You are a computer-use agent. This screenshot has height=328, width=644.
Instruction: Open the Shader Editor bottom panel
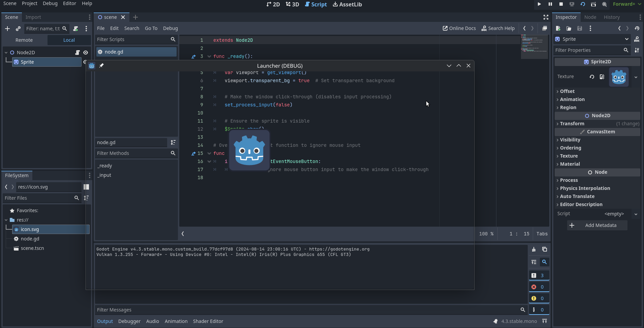tap(208, 321)
